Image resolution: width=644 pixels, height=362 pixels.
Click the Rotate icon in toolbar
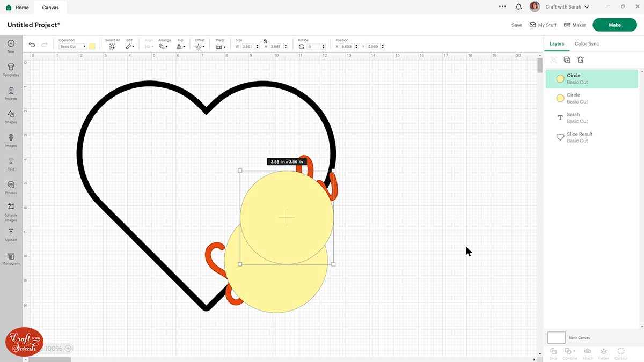coord(302,47)
